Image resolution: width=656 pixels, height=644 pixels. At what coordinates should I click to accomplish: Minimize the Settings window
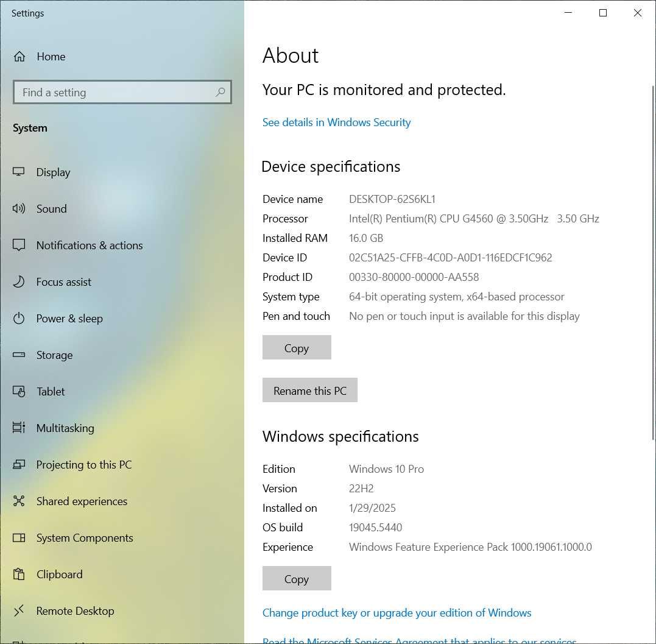click(568, 13)
